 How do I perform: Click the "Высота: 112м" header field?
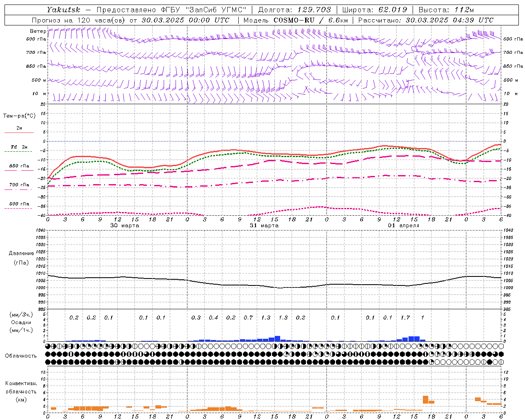(446, 10)
